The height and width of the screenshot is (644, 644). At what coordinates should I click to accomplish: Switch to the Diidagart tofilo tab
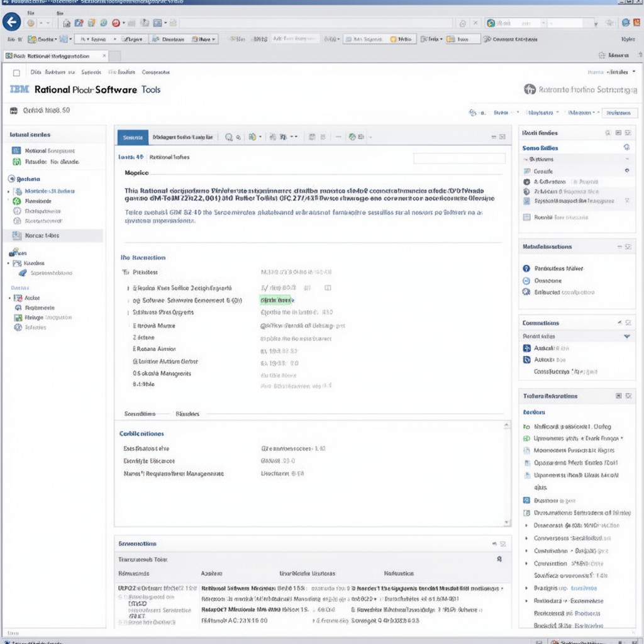[x=183, y=137]
